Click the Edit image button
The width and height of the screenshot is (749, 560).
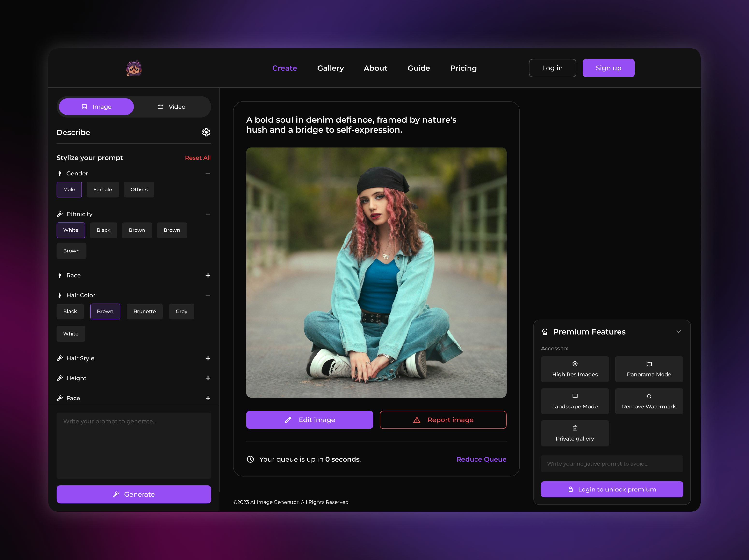point(310,420)
